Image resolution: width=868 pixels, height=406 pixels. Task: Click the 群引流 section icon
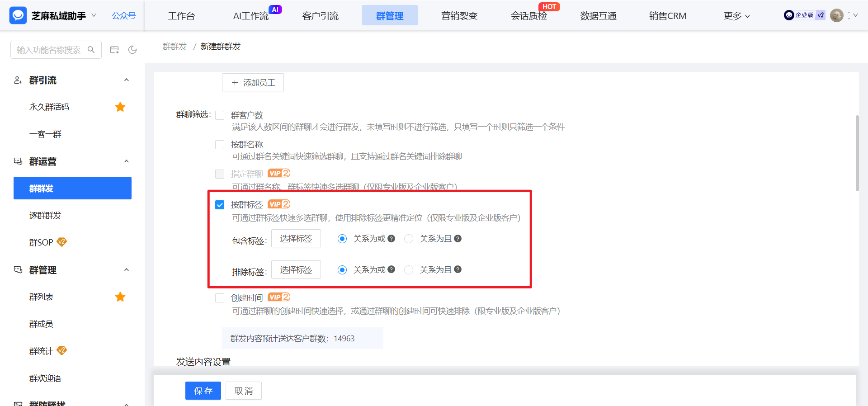(18, 80)
